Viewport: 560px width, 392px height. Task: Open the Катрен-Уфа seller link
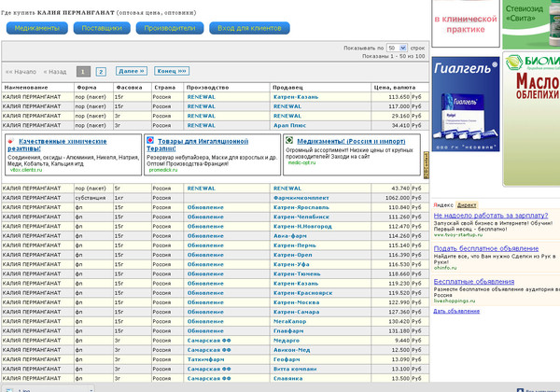point(291,264)
